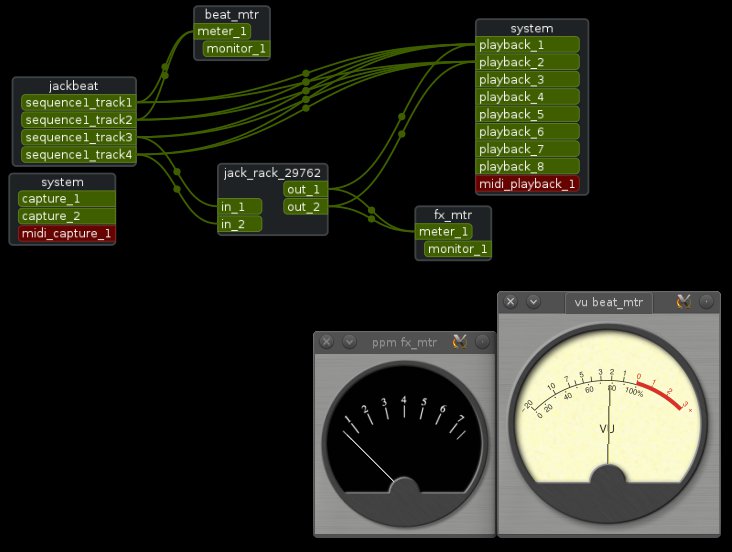Select the vu beat_mtr title tab
Screen dimensions: 732x552
(x=609, y=302)
